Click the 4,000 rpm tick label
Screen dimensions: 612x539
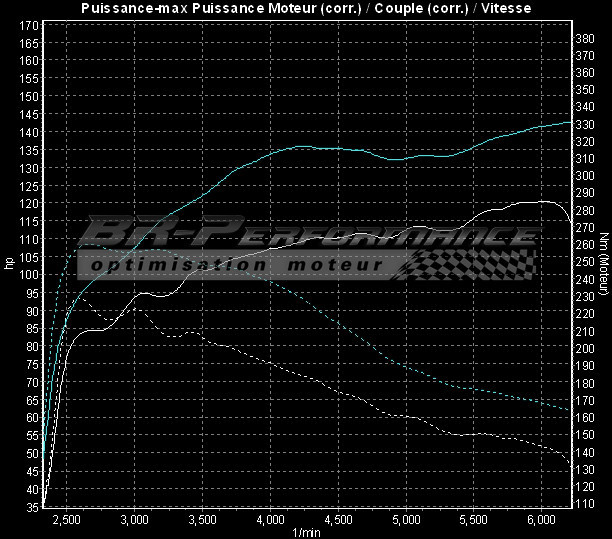[x=270, y=520]
